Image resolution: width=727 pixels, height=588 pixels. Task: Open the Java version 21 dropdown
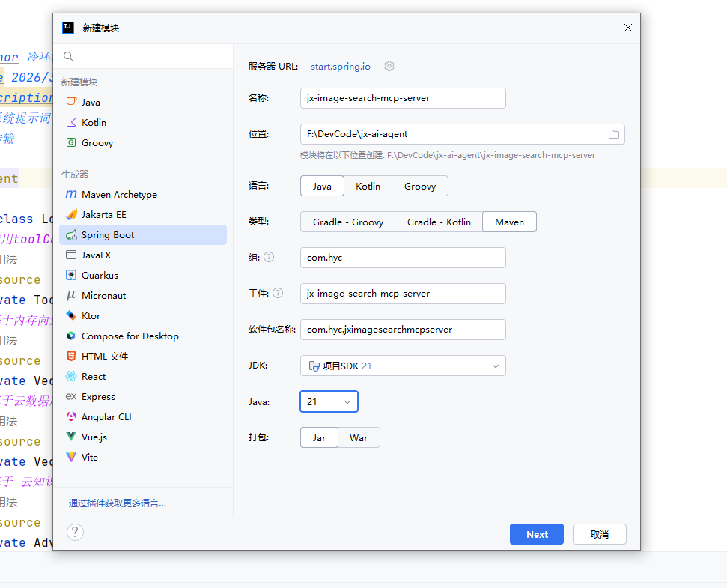329,401
